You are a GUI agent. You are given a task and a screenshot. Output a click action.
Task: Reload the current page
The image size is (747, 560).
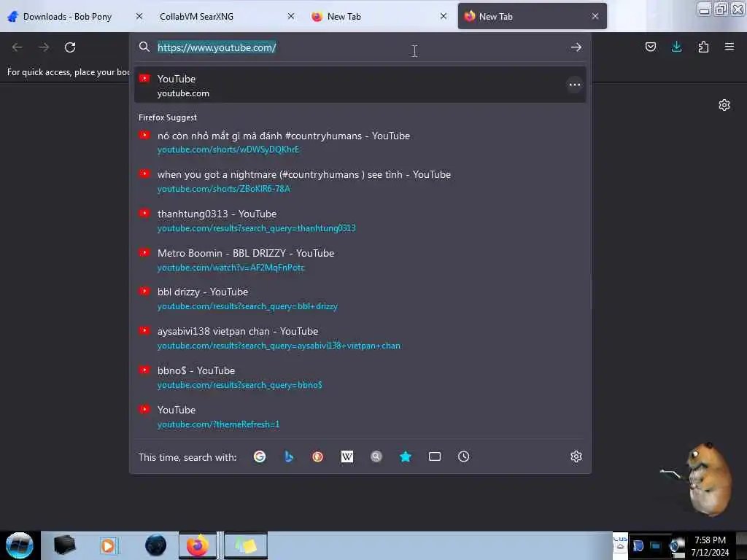click(x=70, y=47)
